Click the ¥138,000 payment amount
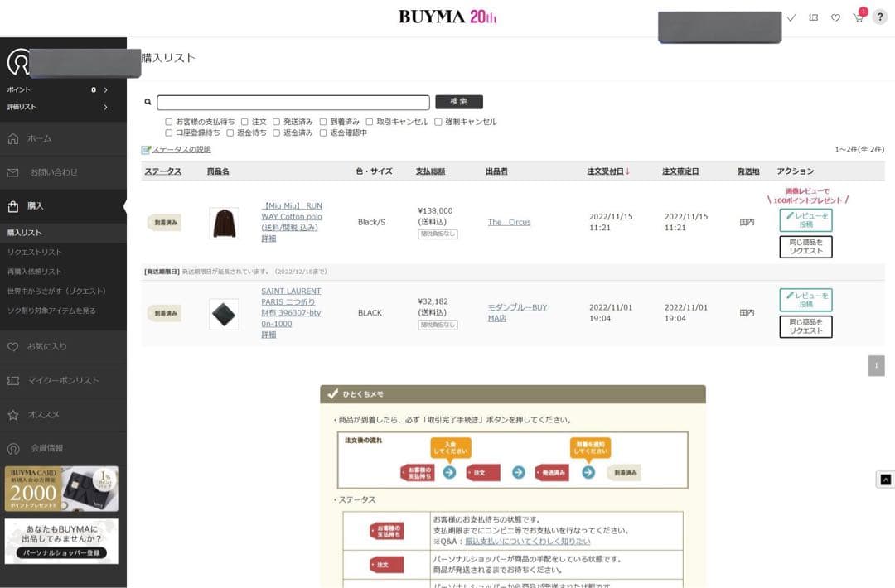This screenshot has height=588, width=895. (435, 211)
